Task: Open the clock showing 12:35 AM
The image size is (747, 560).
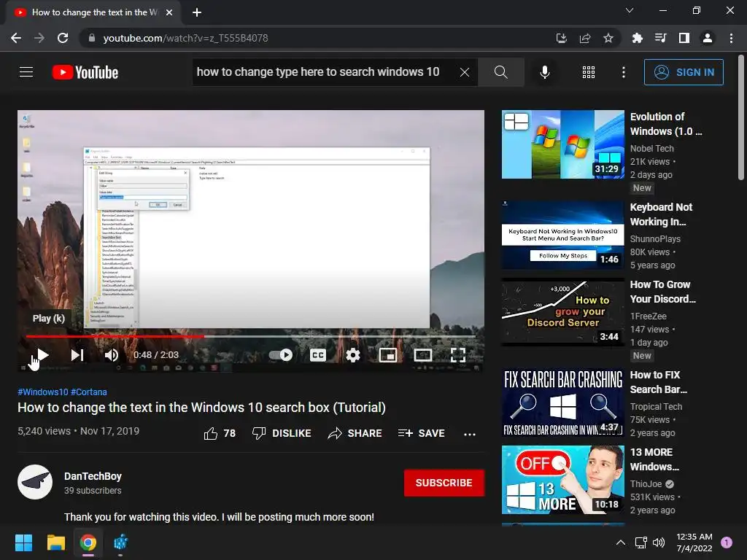Action: [x=694, y=542]
